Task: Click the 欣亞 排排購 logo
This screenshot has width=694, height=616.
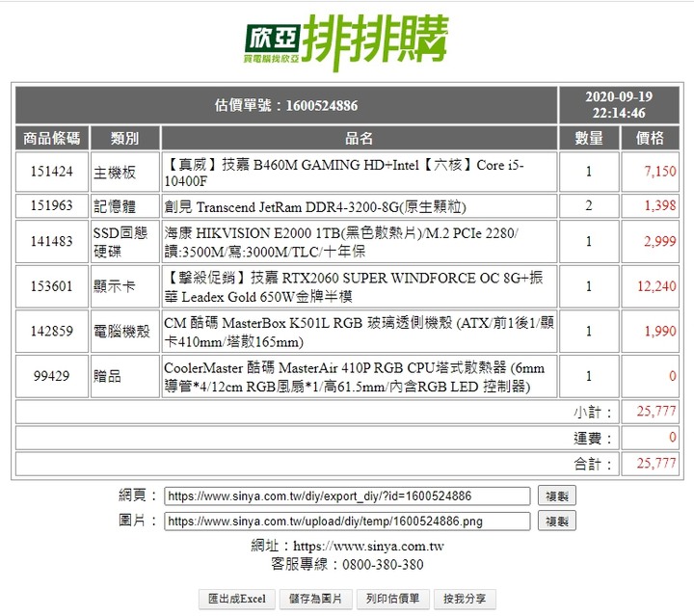Action: coord(347,42)
